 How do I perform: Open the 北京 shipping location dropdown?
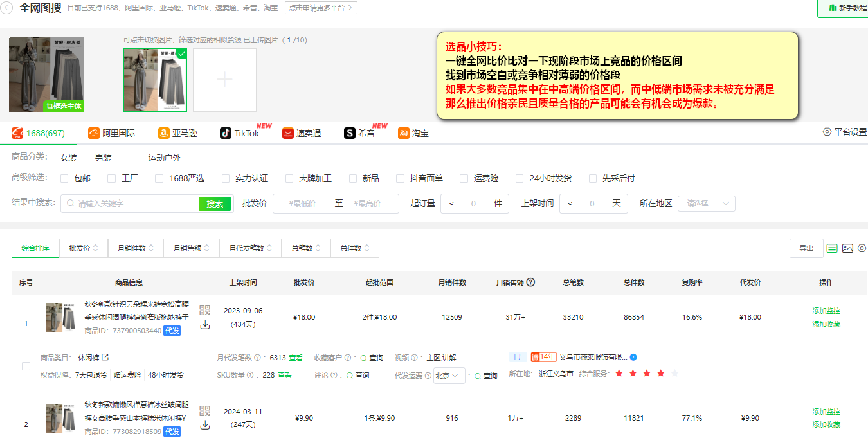point(449,375)
